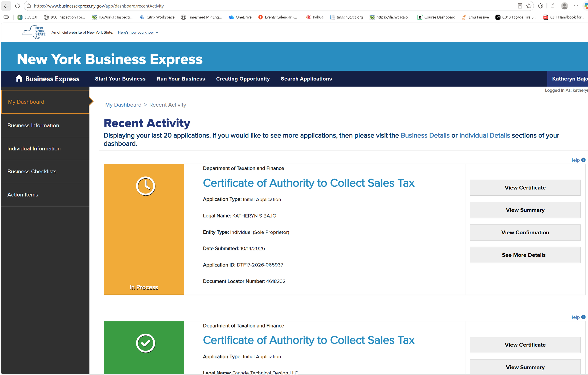The image size is (588, 375).
Task: Open the reader view icon in the address bar
Action: (x=520, y=6)
